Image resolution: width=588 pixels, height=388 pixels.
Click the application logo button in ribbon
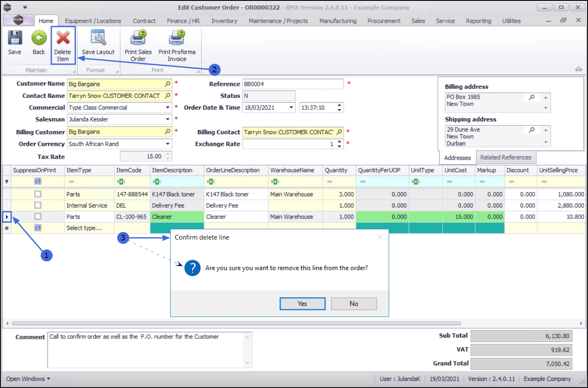18,20
